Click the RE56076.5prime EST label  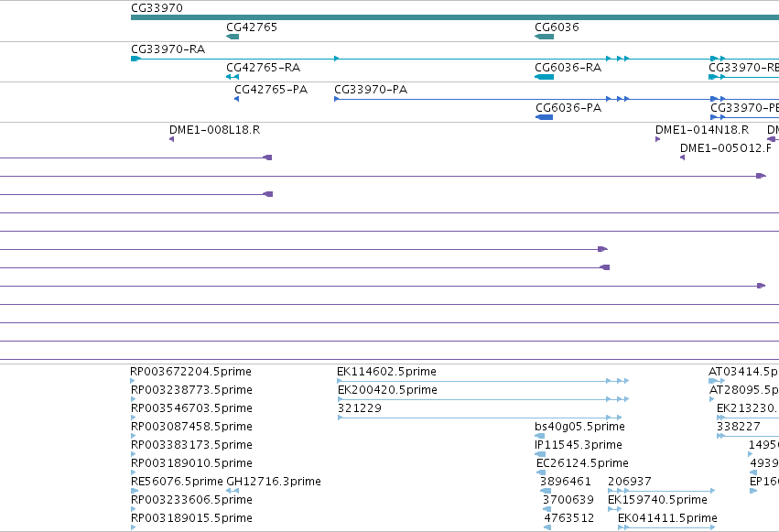point(177,482)
